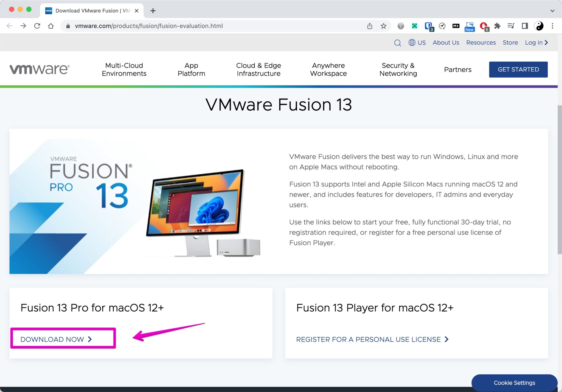The image size is (562, 392).
Task: Open the side panel icon
Action: 525,26
